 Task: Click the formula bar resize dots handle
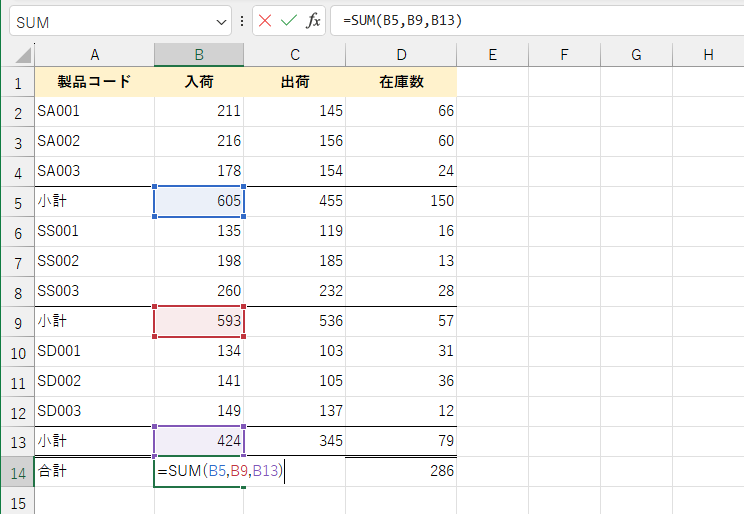click(242, 21)
